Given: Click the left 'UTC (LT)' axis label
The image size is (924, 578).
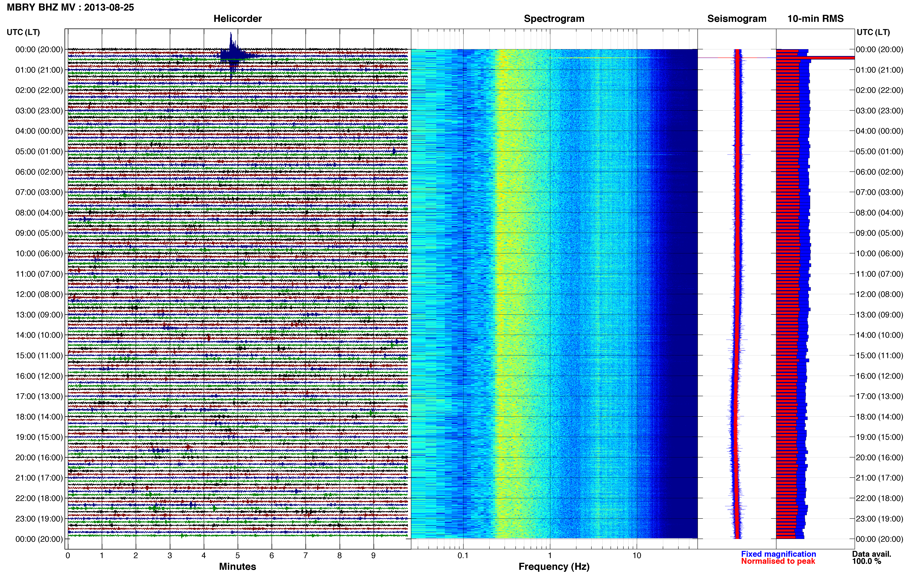Looking at the screenshot, I should tap(23, 32).
